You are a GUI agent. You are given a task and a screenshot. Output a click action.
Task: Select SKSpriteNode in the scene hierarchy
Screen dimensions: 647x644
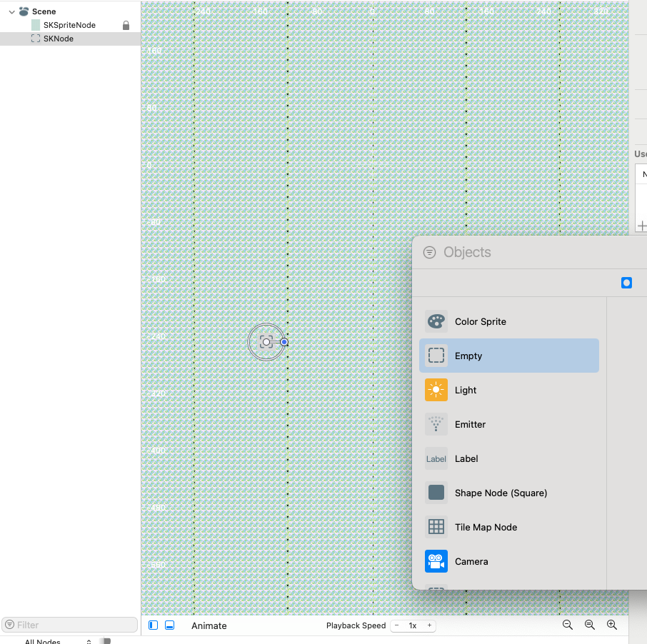click(x=69, y=25)
